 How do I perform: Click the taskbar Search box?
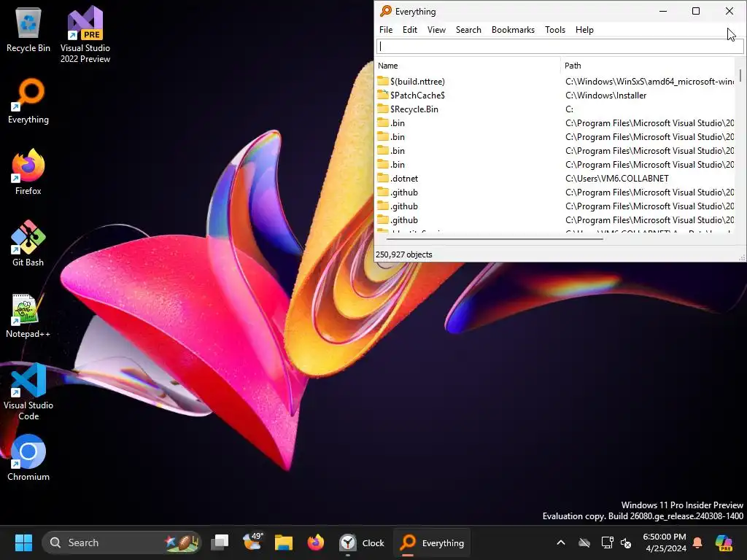tap(122, 542)
